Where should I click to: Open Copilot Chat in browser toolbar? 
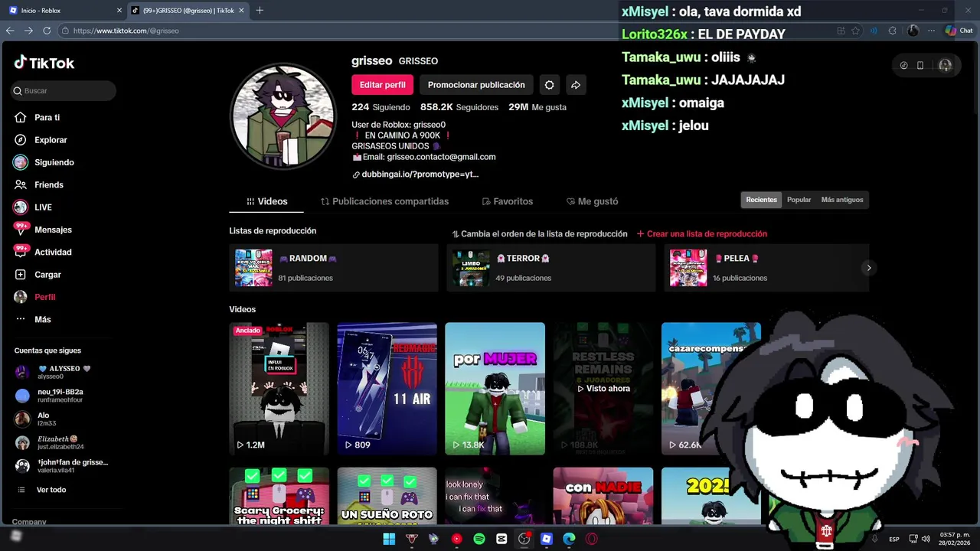[959, 31]
